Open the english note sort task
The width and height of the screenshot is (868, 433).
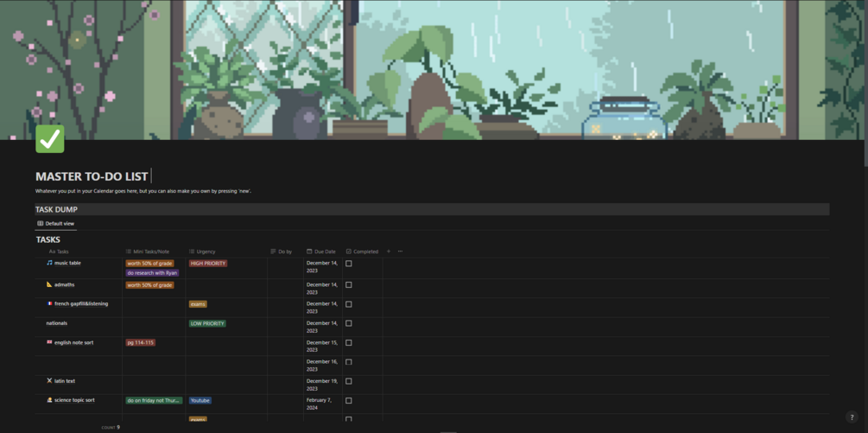tap(73, 342)
